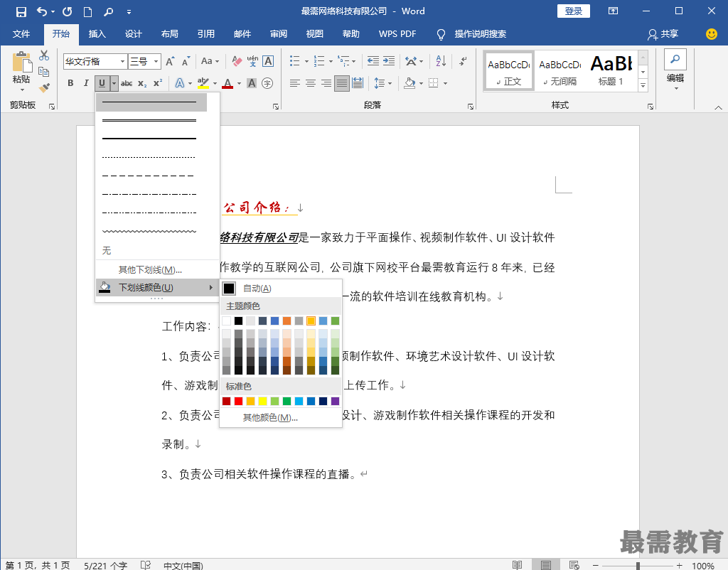Viewport: 728px width, 570px height.
Task: Apply character shading icon
Action: coord(252,83)
